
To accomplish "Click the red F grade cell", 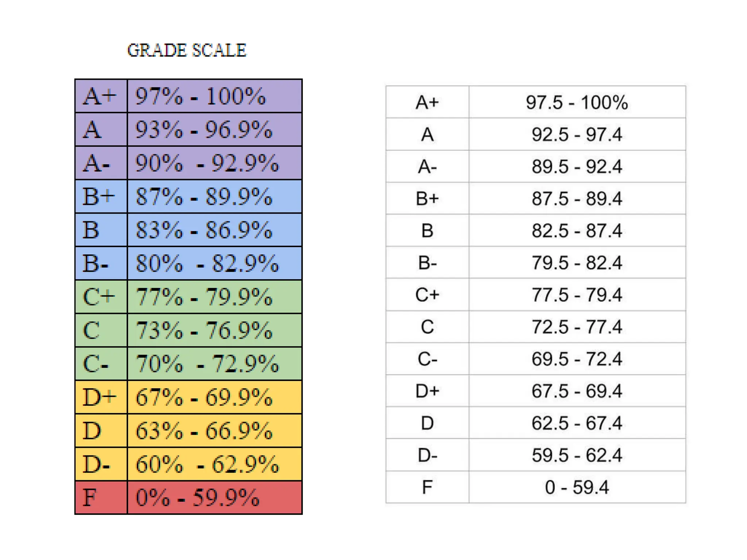I will pos(101,498).
